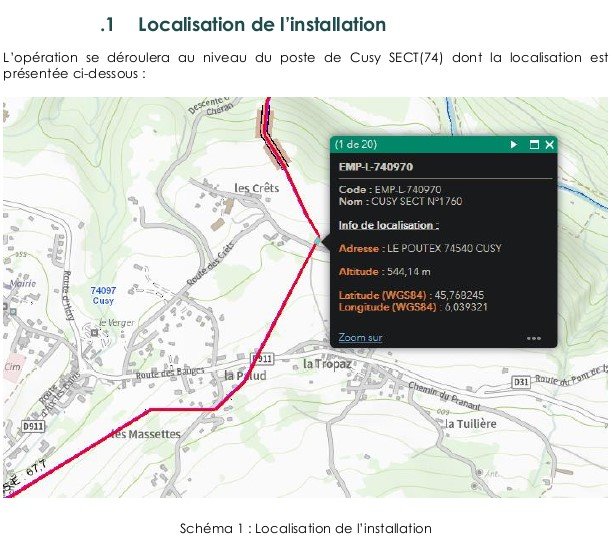Screen dimensions: 612x545
Task: Select the '(1 de 20)' counter
Action: [356, 144]
